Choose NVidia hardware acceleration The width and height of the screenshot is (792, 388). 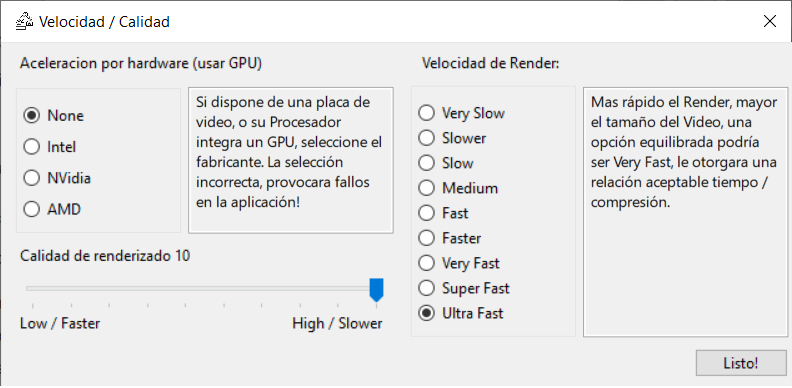57,178
